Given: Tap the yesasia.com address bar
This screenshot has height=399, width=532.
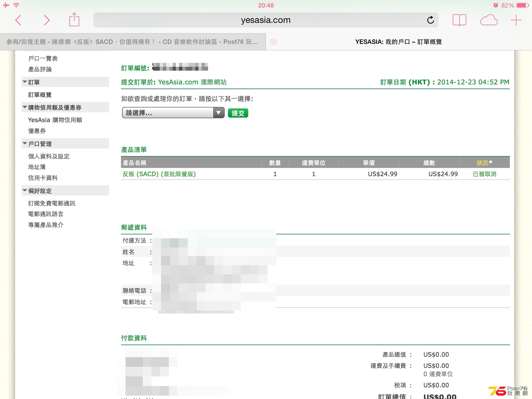Looking at the screenshot, I should (x=266, y=20).
